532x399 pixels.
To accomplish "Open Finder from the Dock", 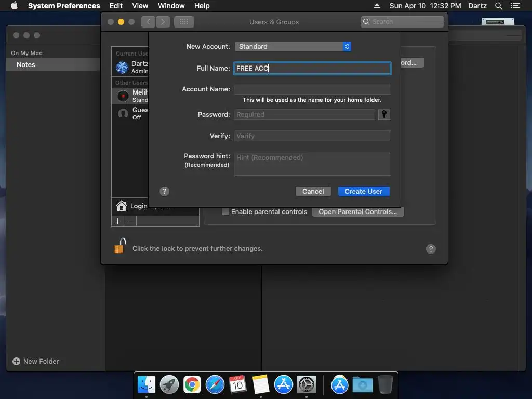I will click(146, 385).
